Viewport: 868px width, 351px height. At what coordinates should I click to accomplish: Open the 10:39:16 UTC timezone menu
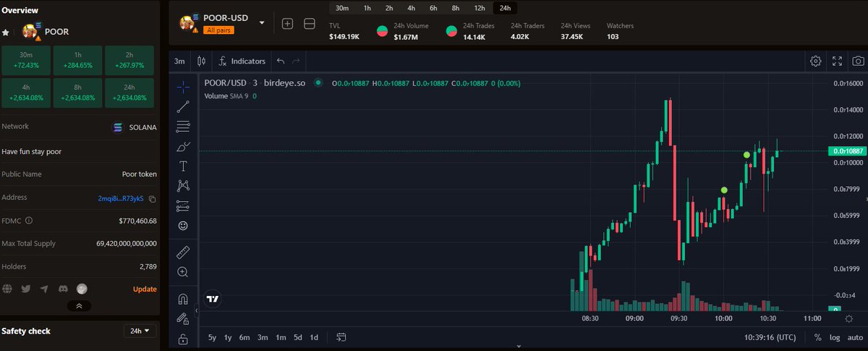[770, 337]
